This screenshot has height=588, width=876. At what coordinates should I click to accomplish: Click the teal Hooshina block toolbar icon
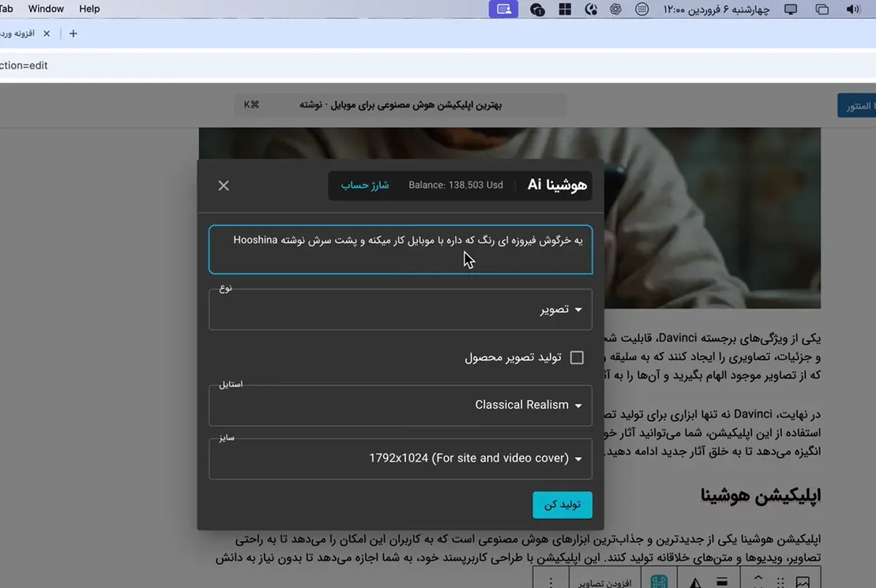click(660, 582)
